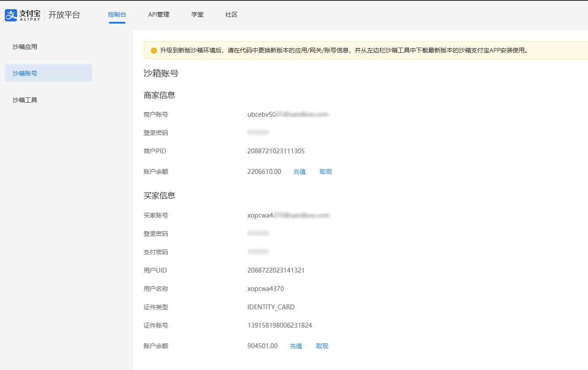Click the 开放平台 title text

pyautogui.click(x=64, y=15)
